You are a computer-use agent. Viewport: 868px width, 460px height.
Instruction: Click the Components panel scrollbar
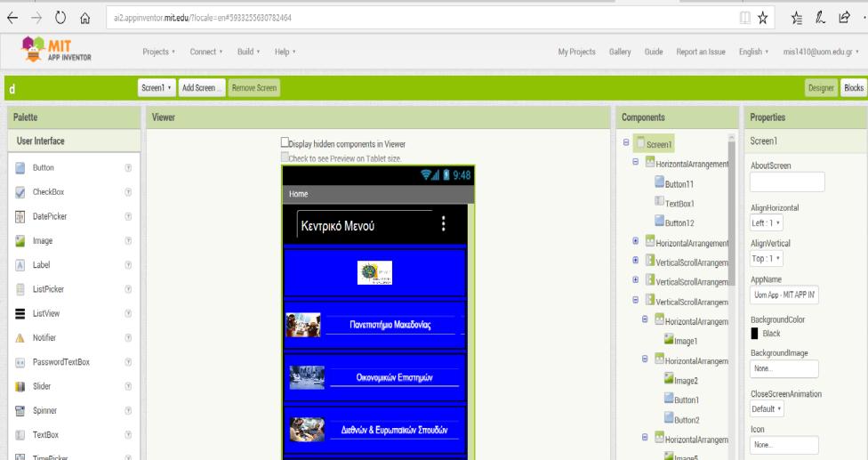pyautogui.click(x=731, y=213)
